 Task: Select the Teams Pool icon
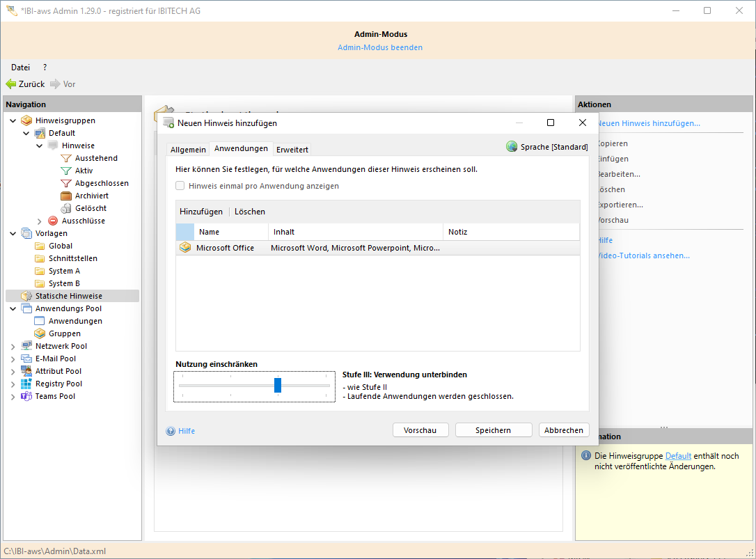[26, 396]
